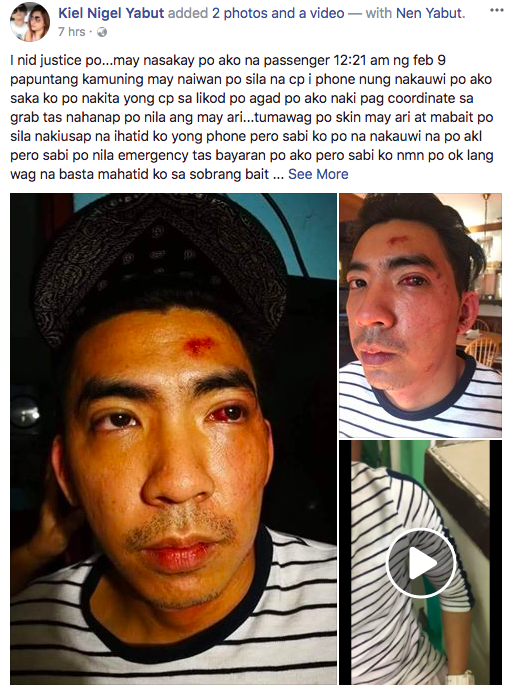Click the 7 hrs timestamp
The height and width of the screenshot is (692, 513).
[72, 32]
